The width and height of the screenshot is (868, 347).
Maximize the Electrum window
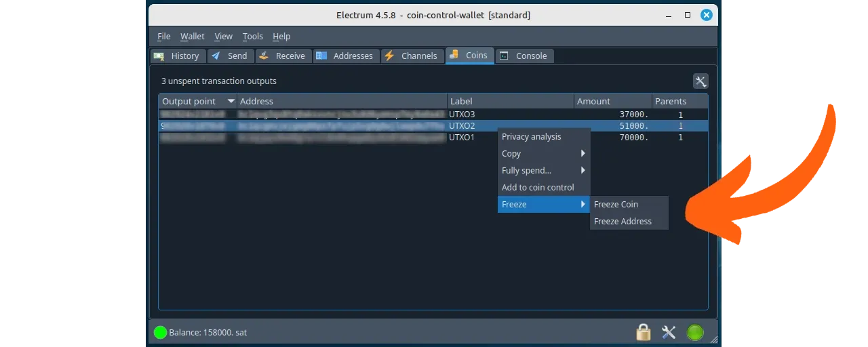tap(687, 15)
